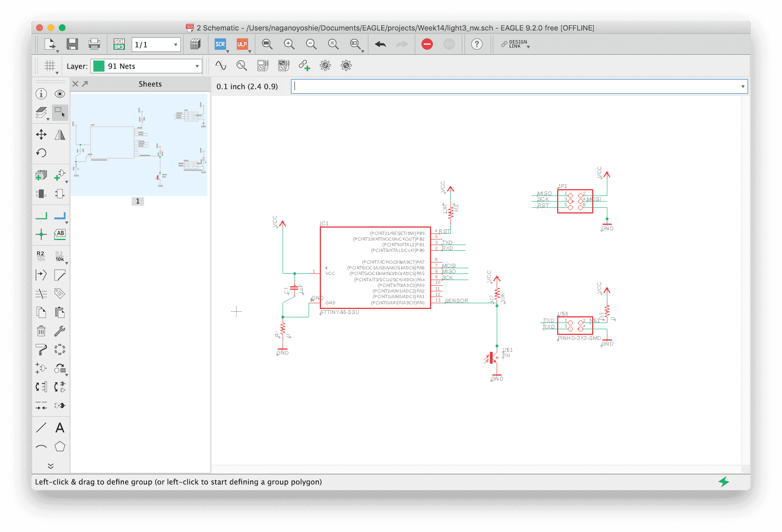Open the Layer settings tool

point(41,112)
